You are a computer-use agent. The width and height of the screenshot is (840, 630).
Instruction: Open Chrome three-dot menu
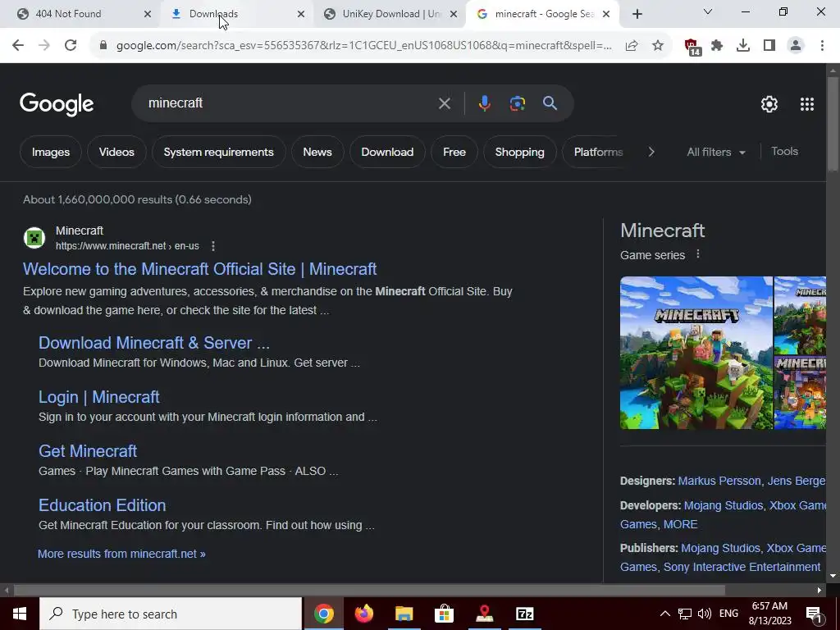[822, 46]
